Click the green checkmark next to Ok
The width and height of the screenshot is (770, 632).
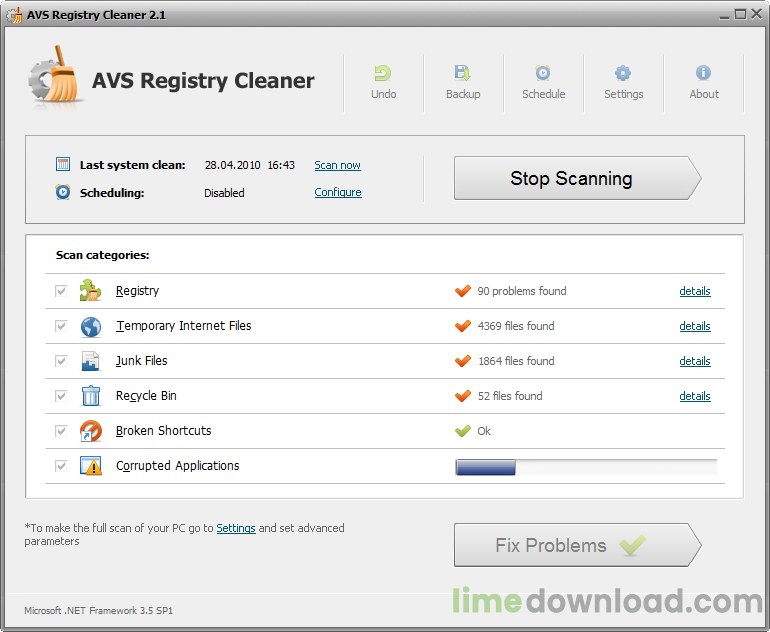463,431
